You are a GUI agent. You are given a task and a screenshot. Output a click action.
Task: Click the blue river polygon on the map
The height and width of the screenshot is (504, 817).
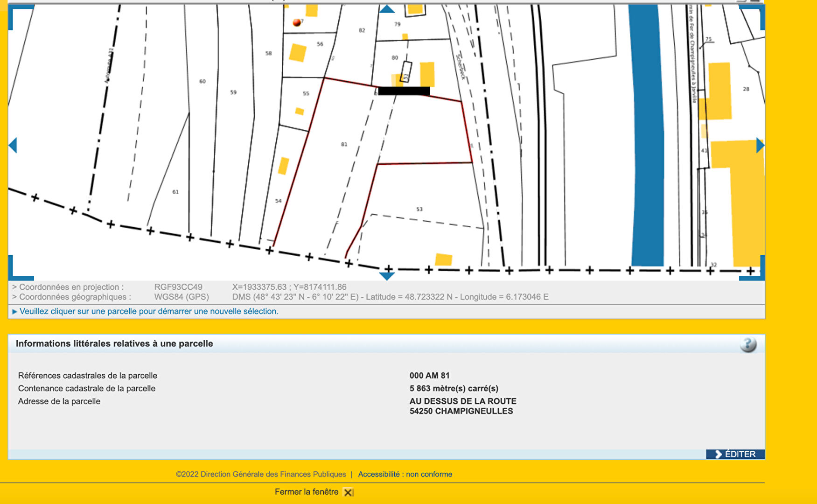pos(649,140)
